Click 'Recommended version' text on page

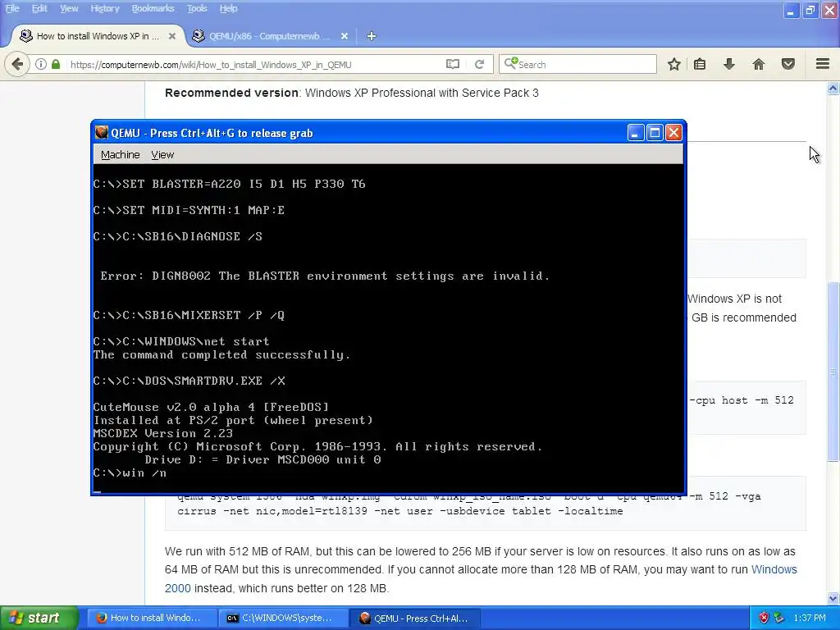point(231,93)
